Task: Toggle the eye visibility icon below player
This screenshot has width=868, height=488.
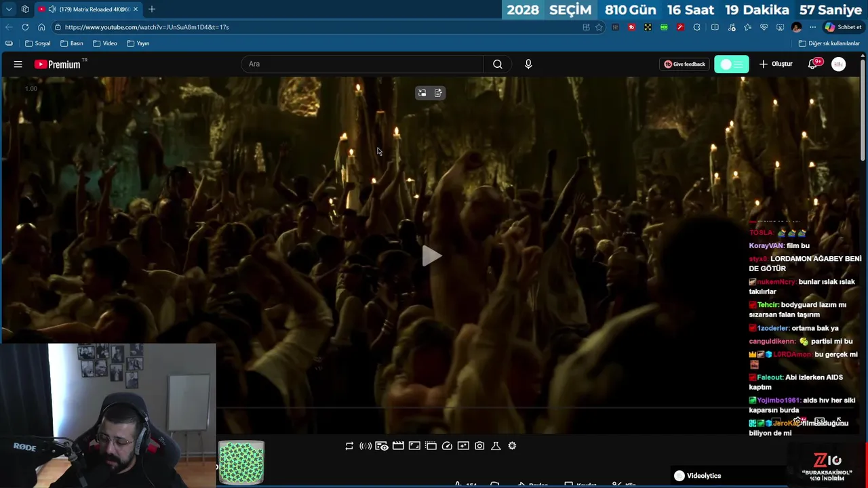Action: point(382,445)
